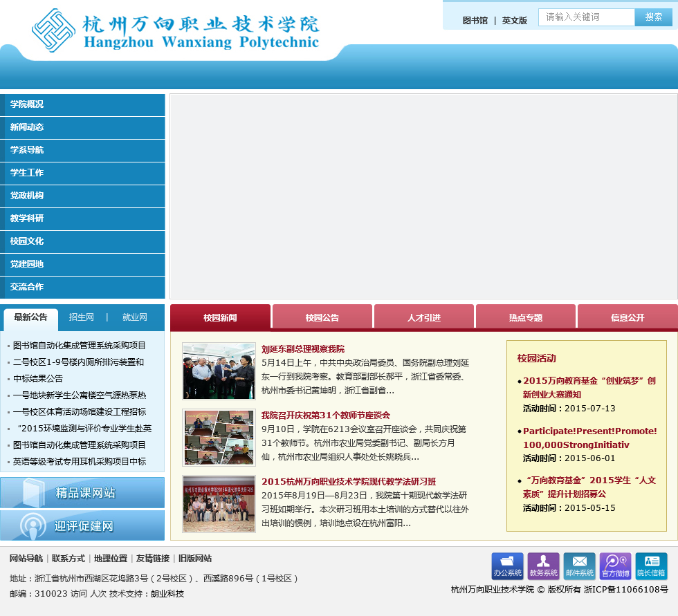This screenshot has width=678, height=616.
Task: Click the Hangzhou Wanxiang Polytechnic logo
Action: [176, 30]
